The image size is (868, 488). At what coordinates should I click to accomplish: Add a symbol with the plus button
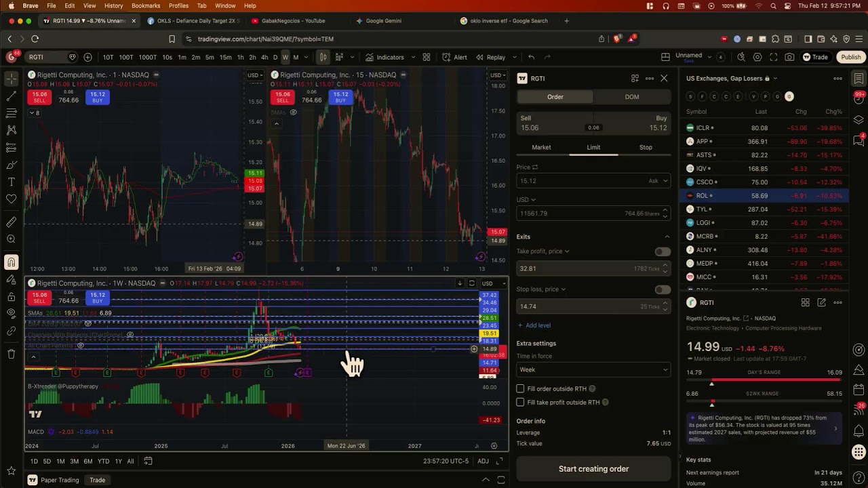coord(87,57)
